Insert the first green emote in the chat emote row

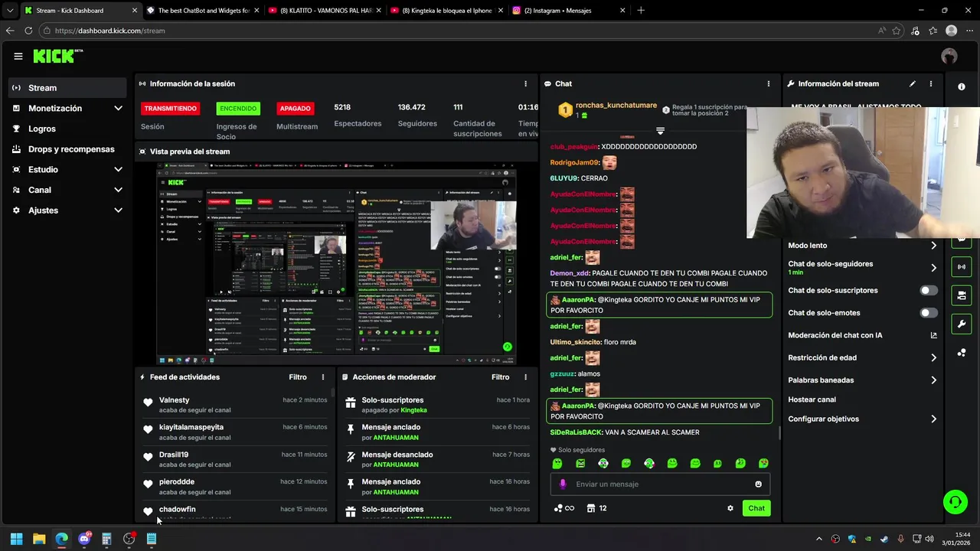pyautogui.click(x=557, y=463)
